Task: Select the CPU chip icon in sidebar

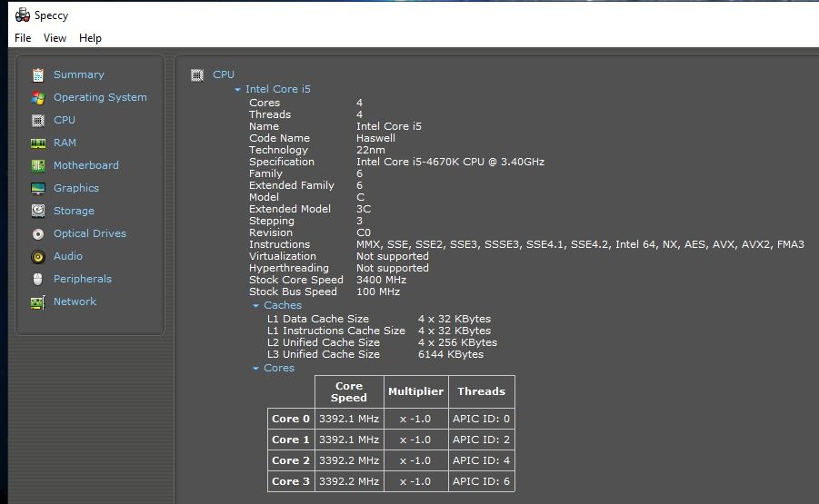Action: coord(38,121)
